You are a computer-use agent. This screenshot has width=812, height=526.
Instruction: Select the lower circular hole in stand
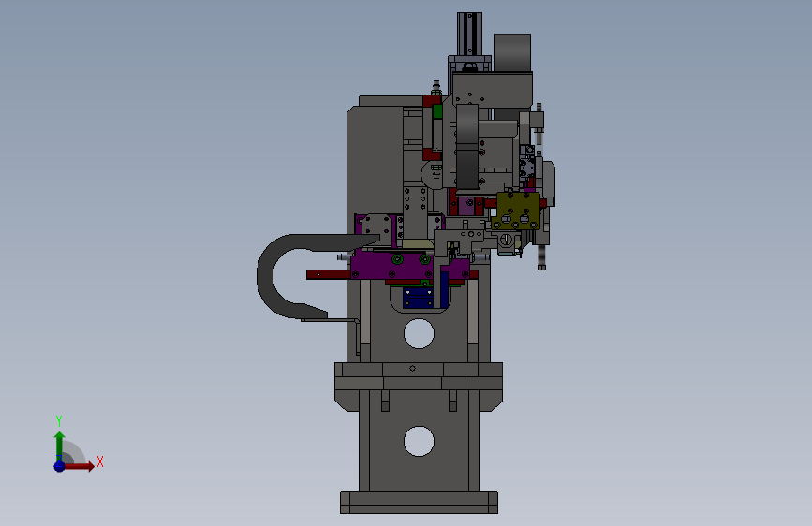[x=419, y=441]
